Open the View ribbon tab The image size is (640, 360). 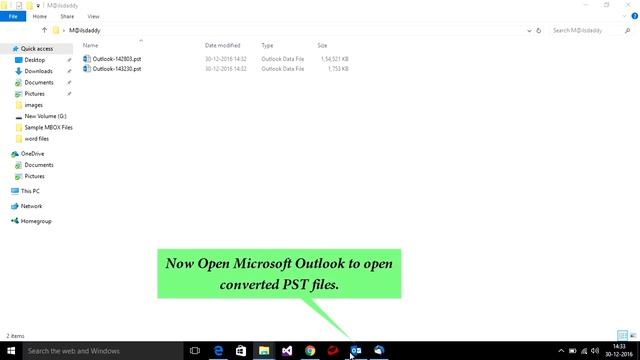point(93,17)
